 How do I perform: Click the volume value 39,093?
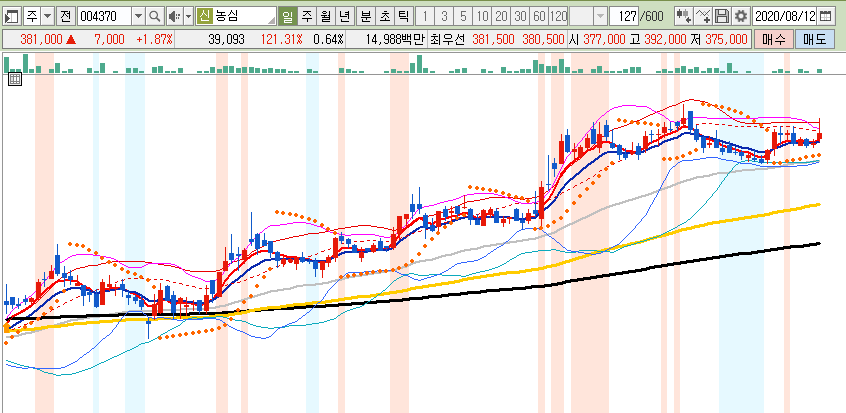point(227,39)
